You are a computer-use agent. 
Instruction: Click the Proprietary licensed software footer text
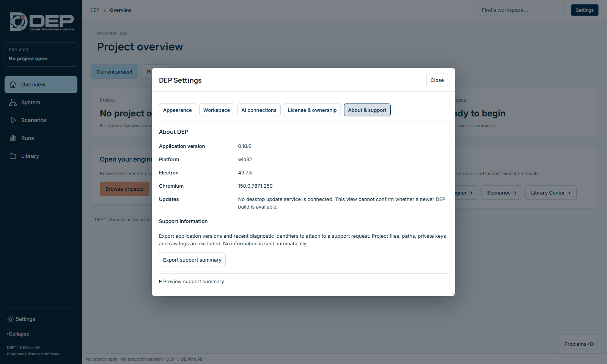33,354
